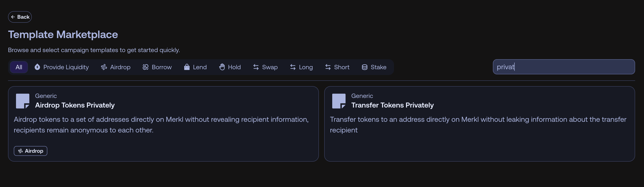This screenshot has width=644, height=187.
Task: Click the Provide Liquidity droplet icon
Action: click(x=37, y=67)
